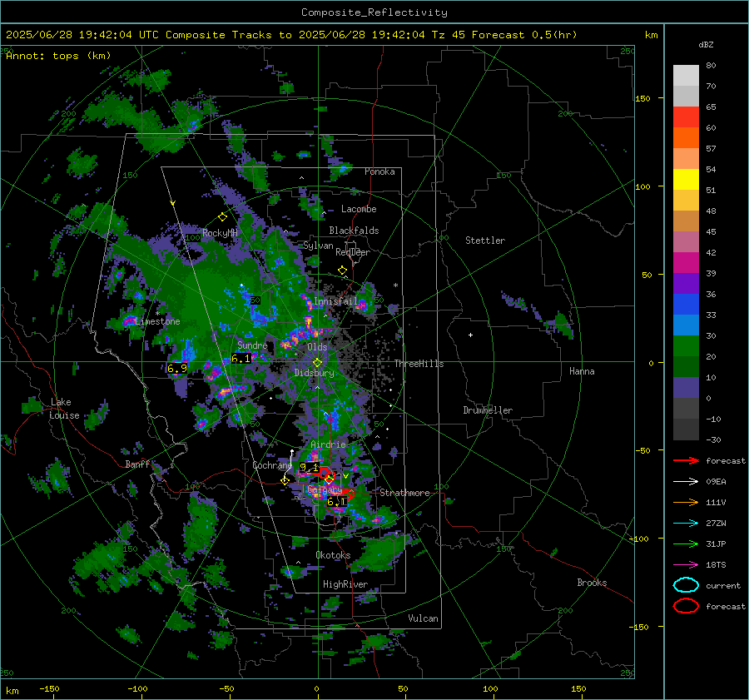Select the orange 111V track arrow

pos(686,502)
